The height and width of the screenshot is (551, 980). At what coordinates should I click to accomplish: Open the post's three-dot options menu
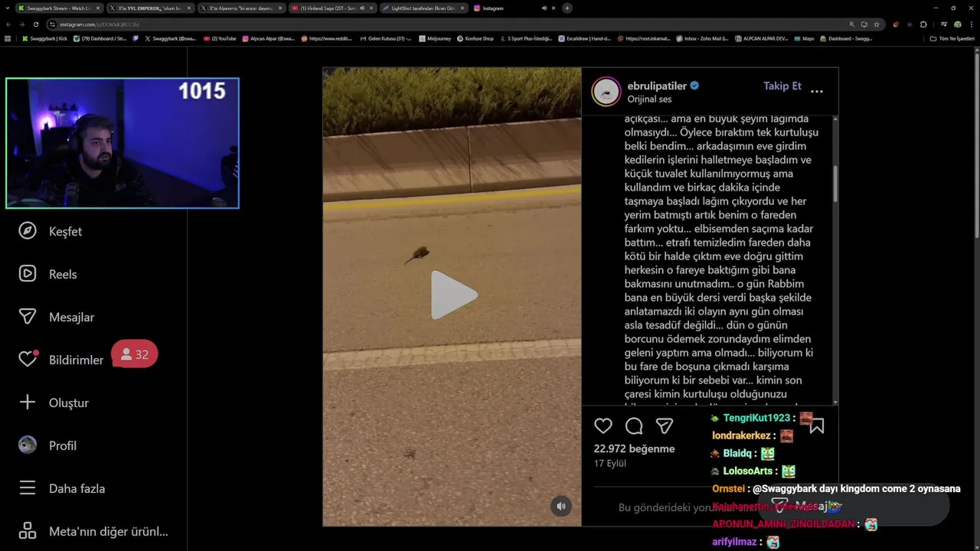tap(817, 91)
